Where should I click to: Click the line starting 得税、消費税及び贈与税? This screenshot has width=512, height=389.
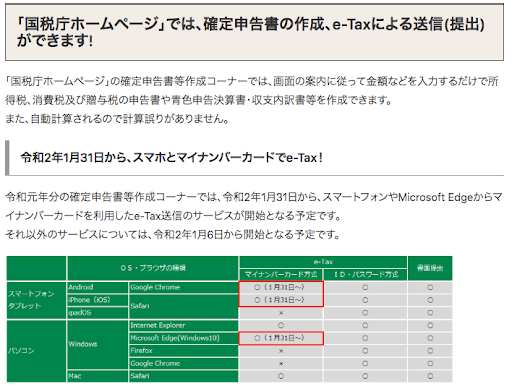[x=199, y=100]
